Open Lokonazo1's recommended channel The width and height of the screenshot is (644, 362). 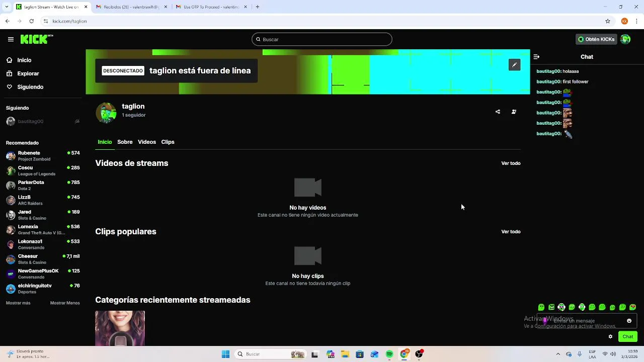click(x=43, y=244)
